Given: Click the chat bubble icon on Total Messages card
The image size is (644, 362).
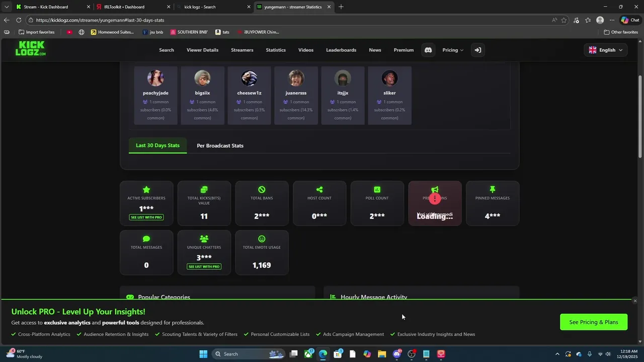Looking at the screenshot, I should pos(146,239).
